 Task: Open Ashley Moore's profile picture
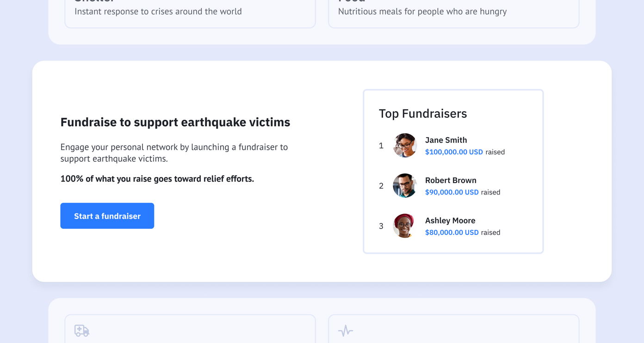403,226
